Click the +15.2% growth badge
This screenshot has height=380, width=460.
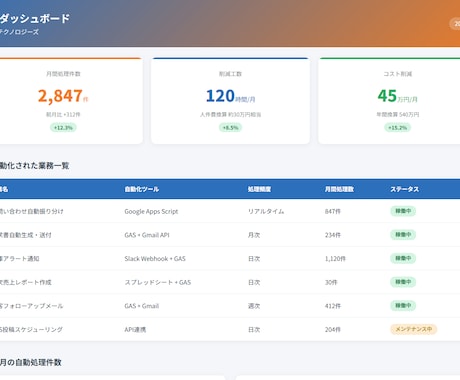(397, 128)
